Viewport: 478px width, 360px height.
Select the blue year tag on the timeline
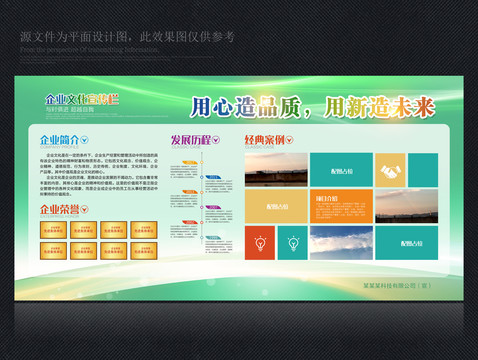(x=213, y=177)
